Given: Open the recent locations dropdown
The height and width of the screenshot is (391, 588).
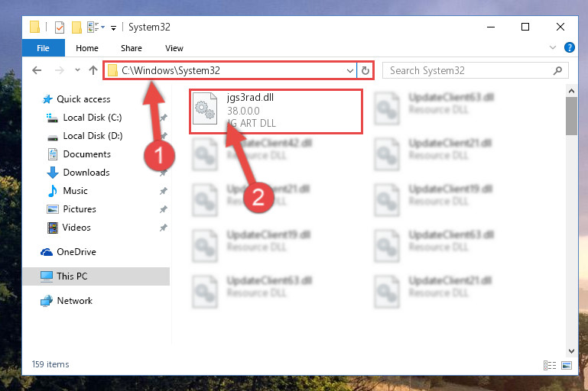Looking at the screenshot, I should (x=77, y=69).
